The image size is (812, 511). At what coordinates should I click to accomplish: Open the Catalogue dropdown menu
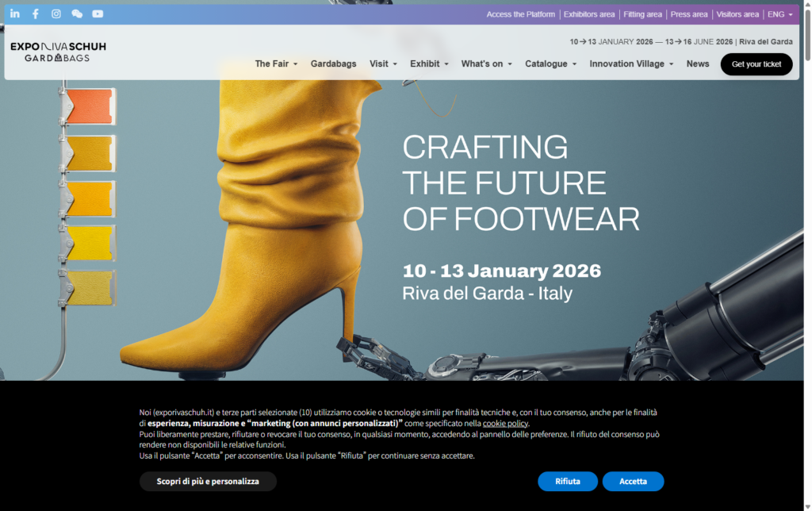pyautogui.click(x=550, y=63)
